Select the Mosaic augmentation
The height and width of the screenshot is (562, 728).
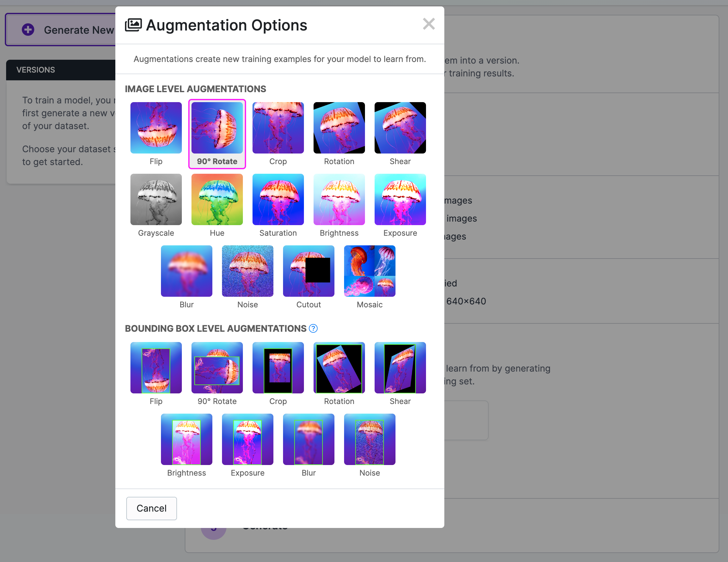(x=369, y=271)
